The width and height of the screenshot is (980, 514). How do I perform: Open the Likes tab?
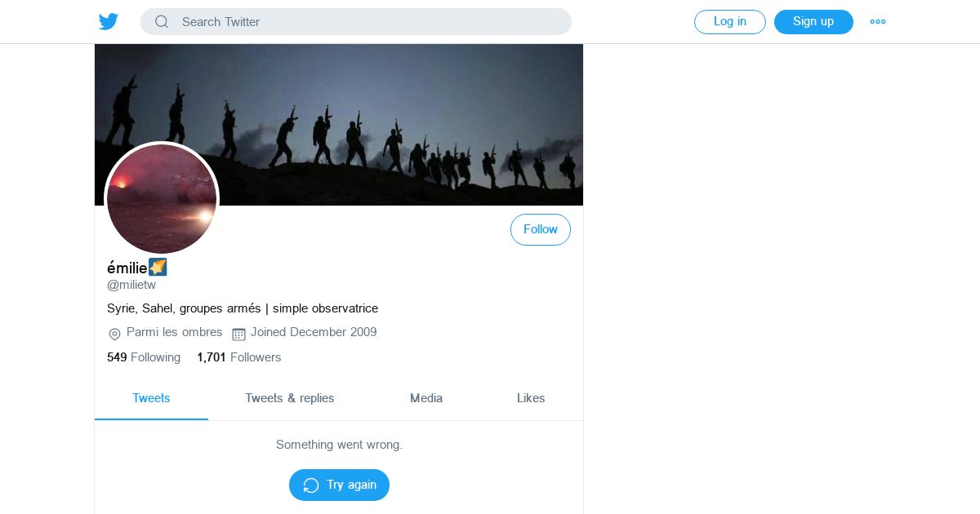531,398
